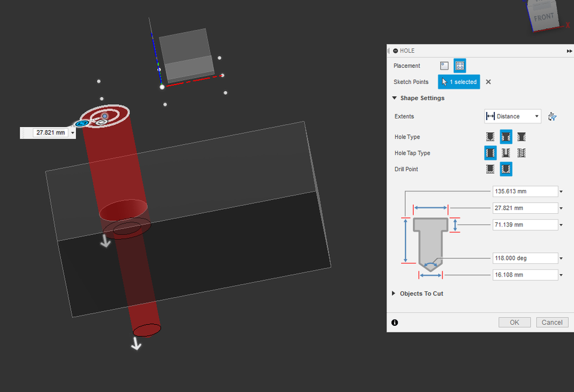574x392 pixels.
Task: Choose countersink hole type icon
Action: [522, 137]
